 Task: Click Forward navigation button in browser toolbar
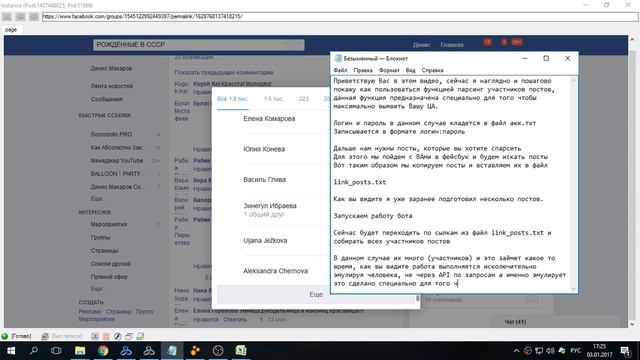(20, 17)
